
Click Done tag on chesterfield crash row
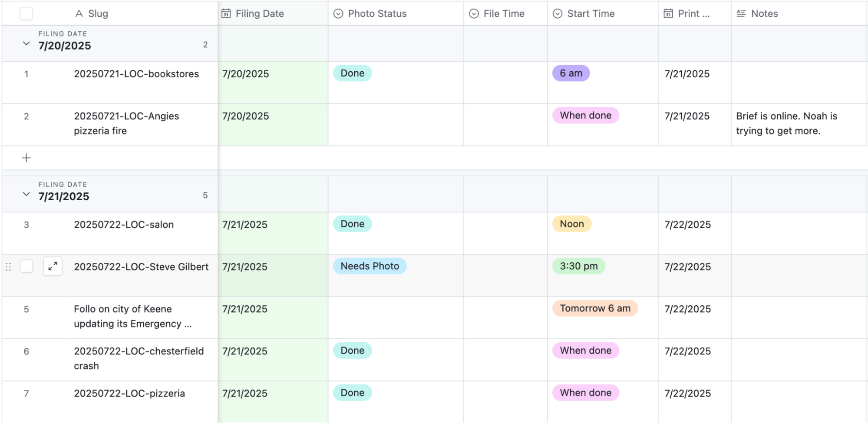click(x=353, y=350)
